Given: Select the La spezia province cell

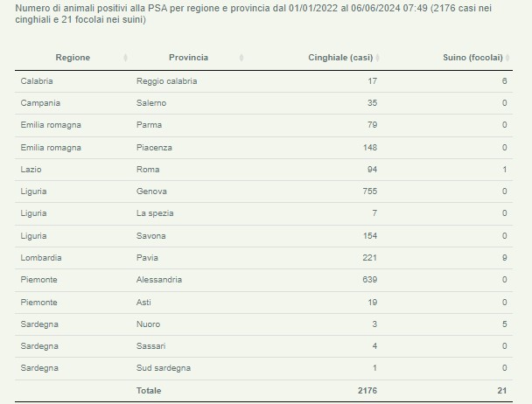Looking at the screenshot, I should point(155,213).
